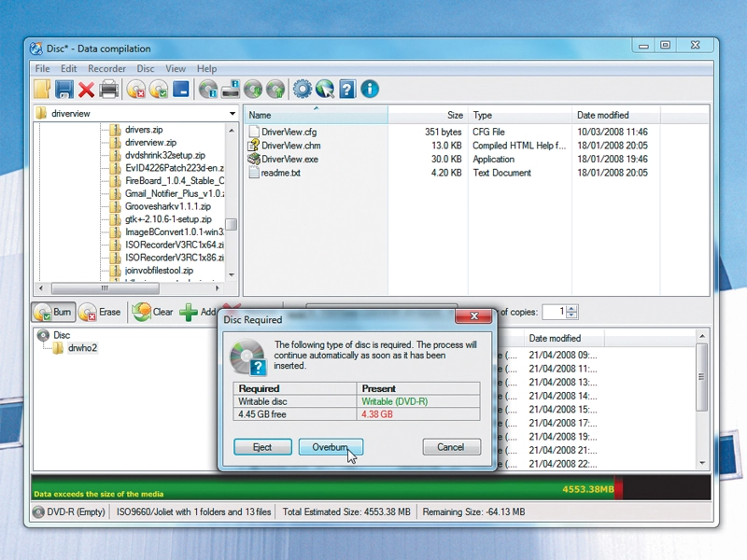
Task: Click the printer icon in toolbar
Action: 108,89
